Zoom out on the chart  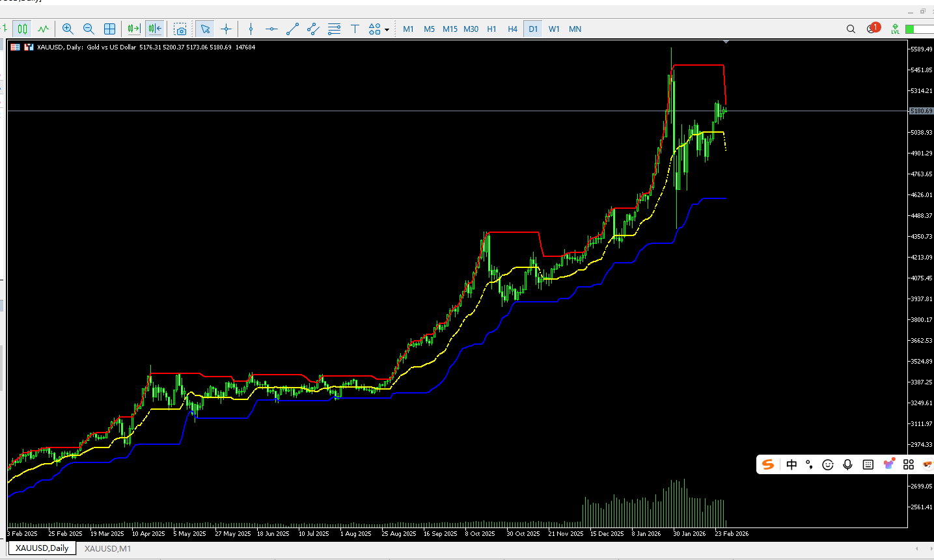[x=89, y=29]
